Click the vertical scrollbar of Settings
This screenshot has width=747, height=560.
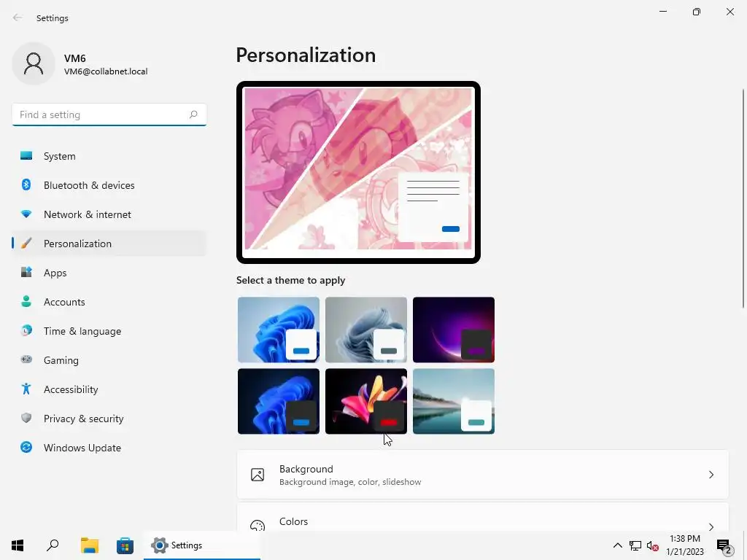(x=743, y=198)
